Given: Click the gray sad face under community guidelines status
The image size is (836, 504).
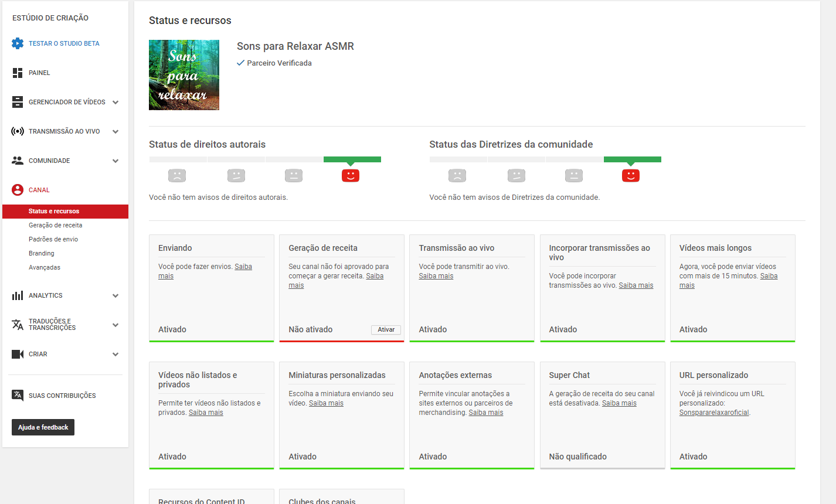Looking at the screenshot, I should 457,175.
